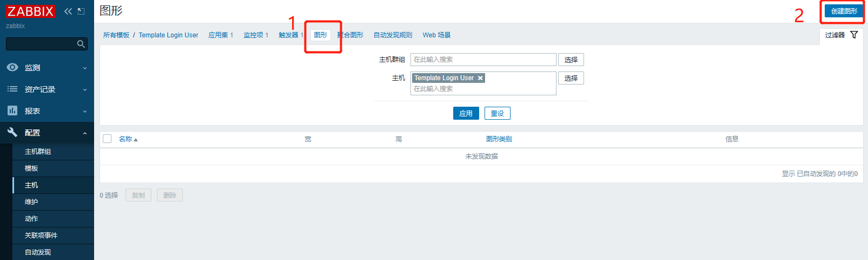
Task: Click the sort arrow beside 名称
Action: (x=136, y=140)
